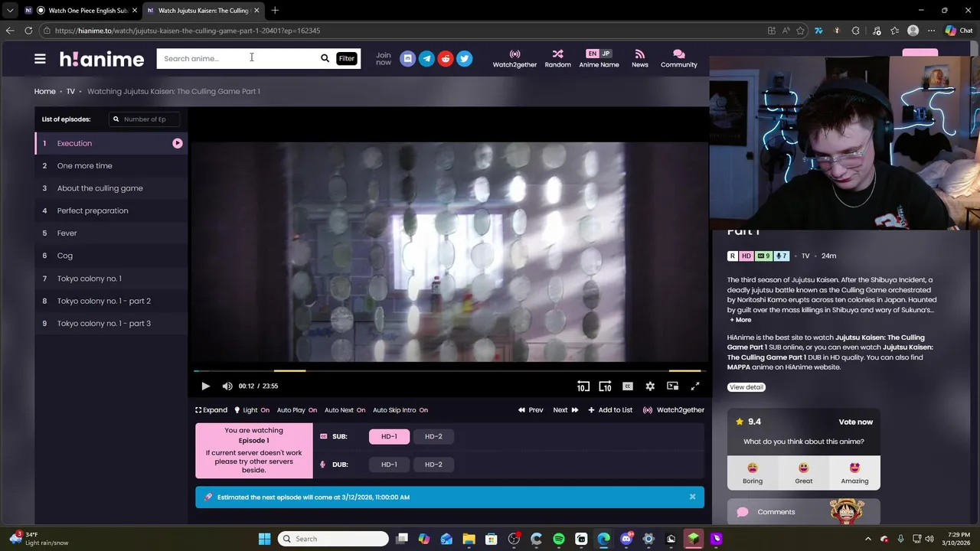Image resolution: width=980 pixels, height=551 pixels.
Task: Open episode 5 Fever
Action: coord(111,233)
